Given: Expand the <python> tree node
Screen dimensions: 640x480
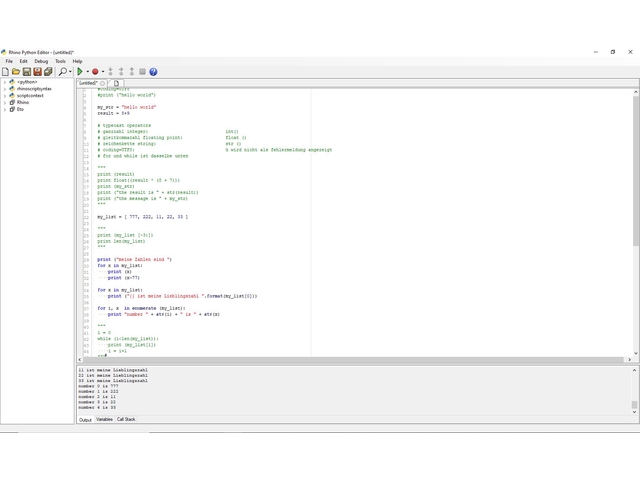Looking at the screenshot, I should point(5,82).
